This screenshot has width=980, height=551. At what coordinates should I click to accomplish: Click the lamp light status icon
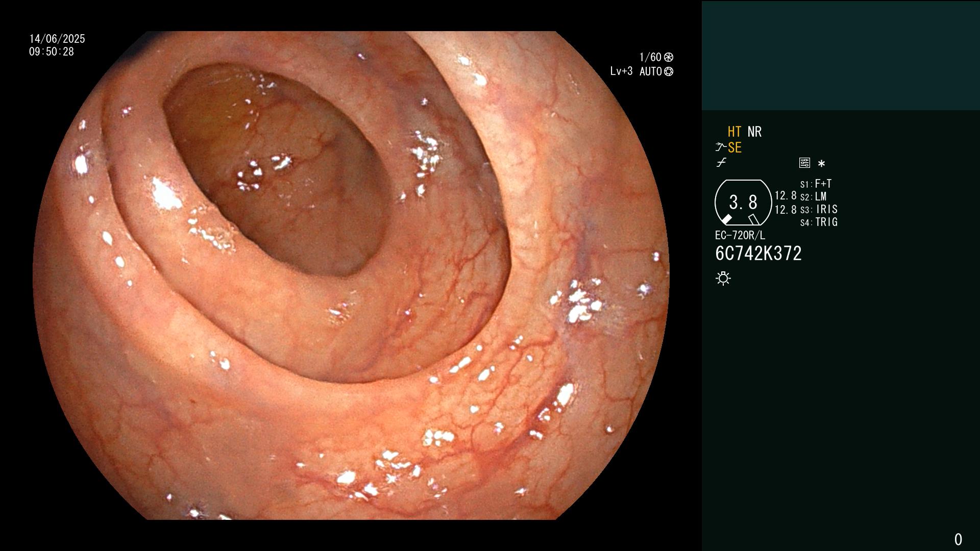pos(723,279)
